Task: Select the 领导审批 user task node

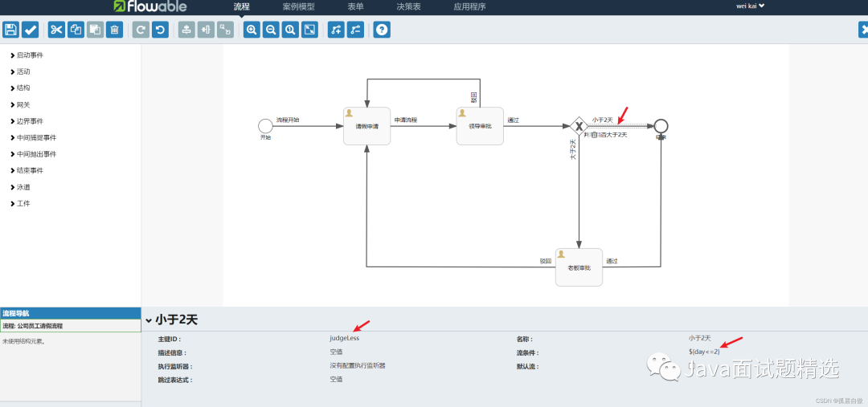Action: coord(480,126)
